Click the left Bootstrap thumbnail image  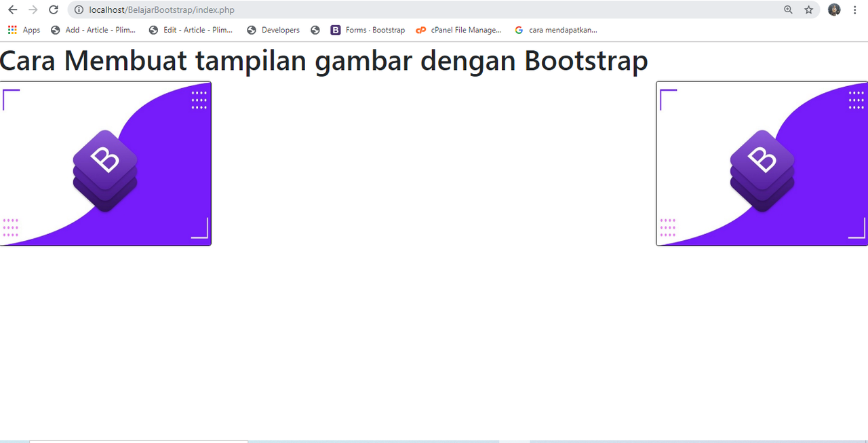tap(105, 163)
